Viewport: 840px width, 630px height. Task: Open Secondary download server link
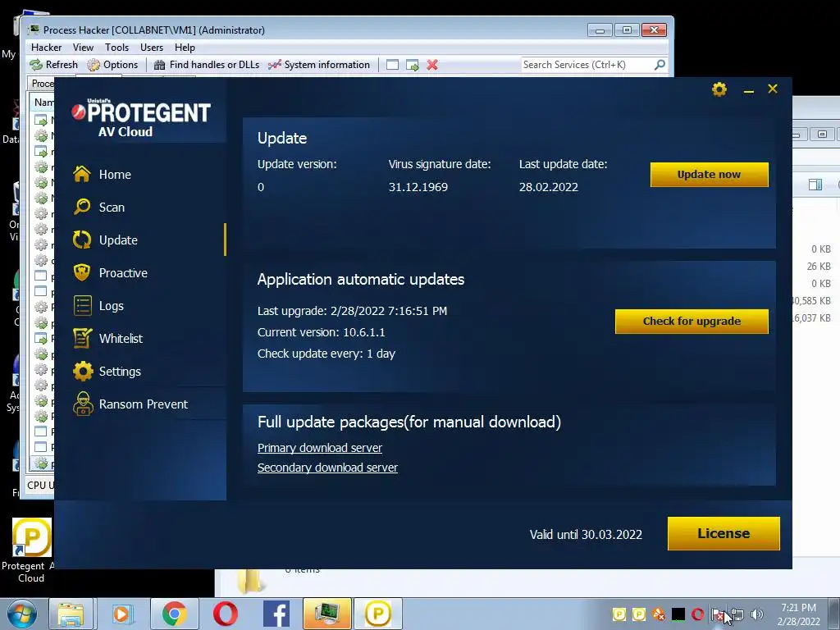pos(327,468)
